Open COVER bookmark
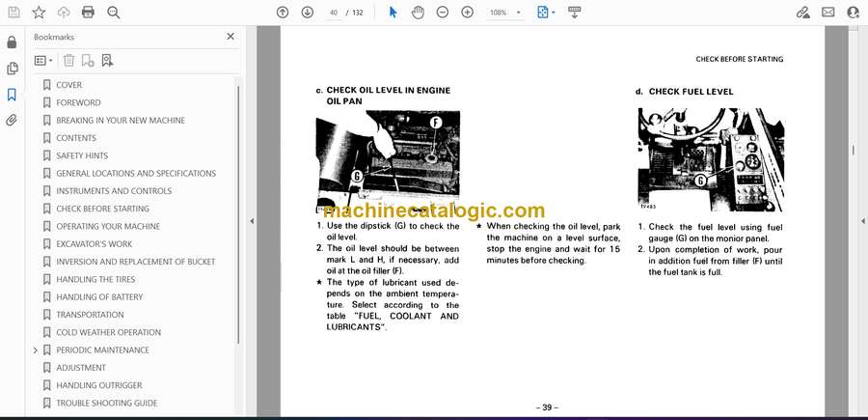Screen dimensions: 868x420 pyautogui.click(x=68, y=85)
